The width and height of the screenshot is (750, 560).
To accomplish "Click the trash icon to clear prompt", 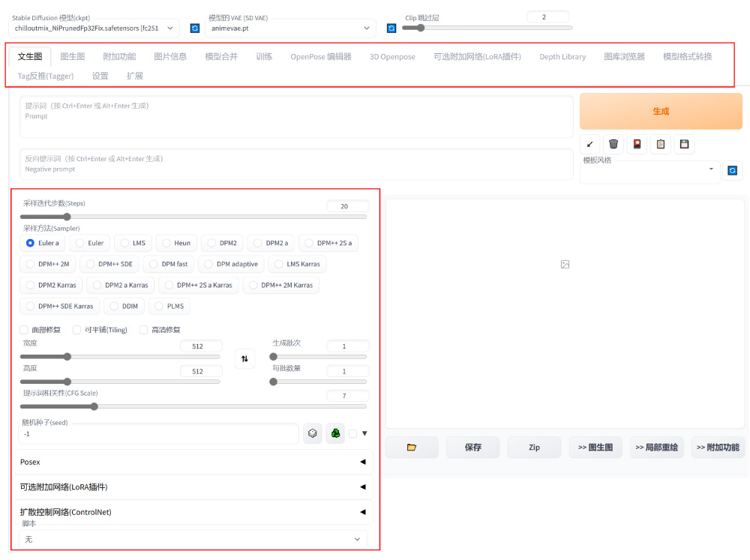I will point(613,144).
